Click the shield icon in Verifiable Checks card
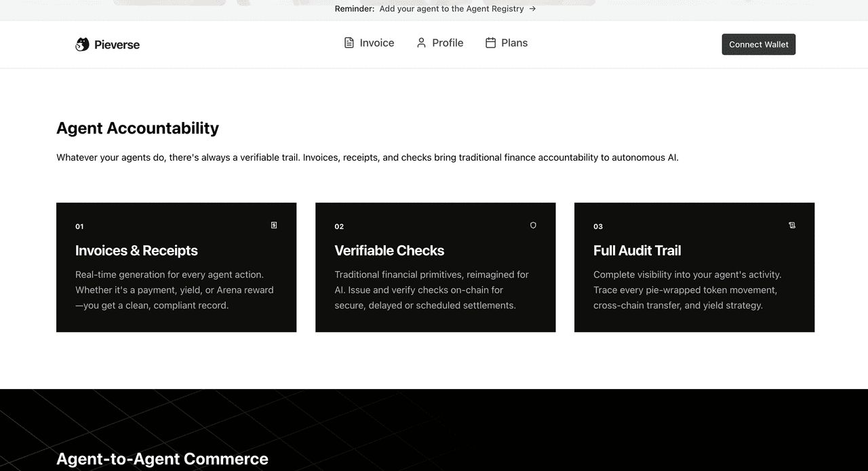The image size is (868, 471). (x=533, y=225)
